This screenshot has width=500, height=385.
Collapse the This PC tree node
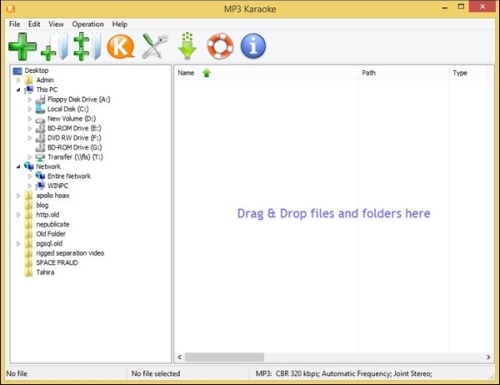click(18, 90)
